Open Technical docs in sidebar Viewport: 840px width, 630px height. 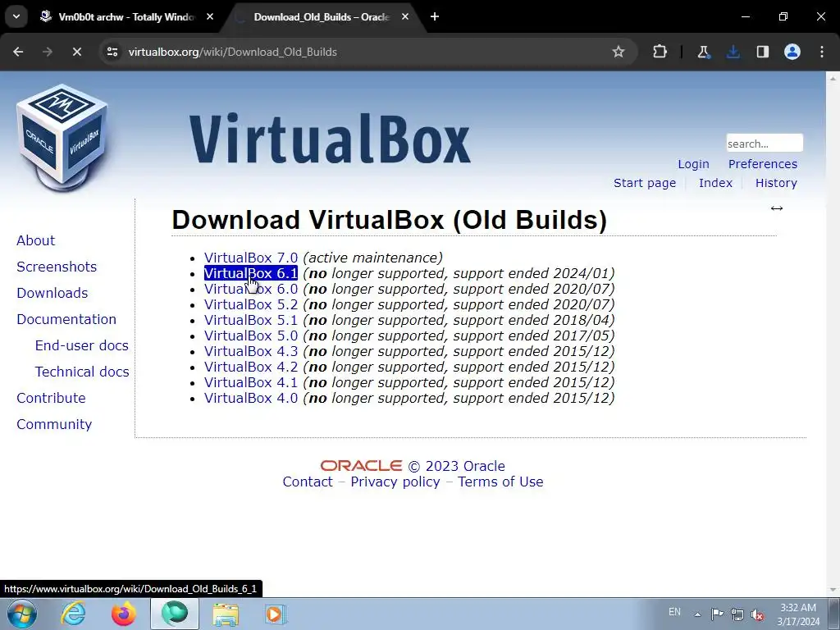click(x=82, y=372)
